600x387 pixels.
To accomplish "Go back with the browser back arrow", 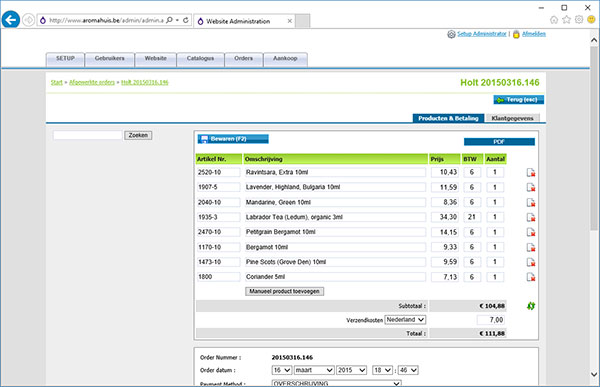I will [x=11, y=20].
